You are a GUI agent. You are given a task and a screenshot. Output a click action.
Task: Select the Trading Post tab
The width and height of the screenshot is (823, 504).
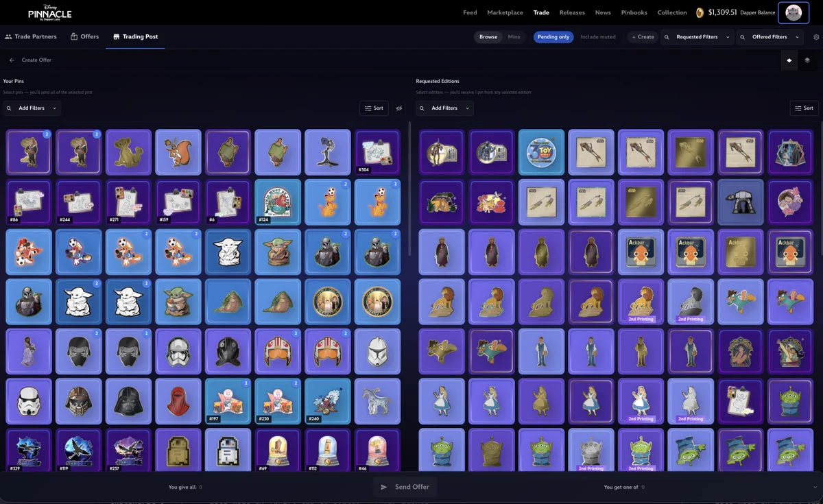[135, 37]
